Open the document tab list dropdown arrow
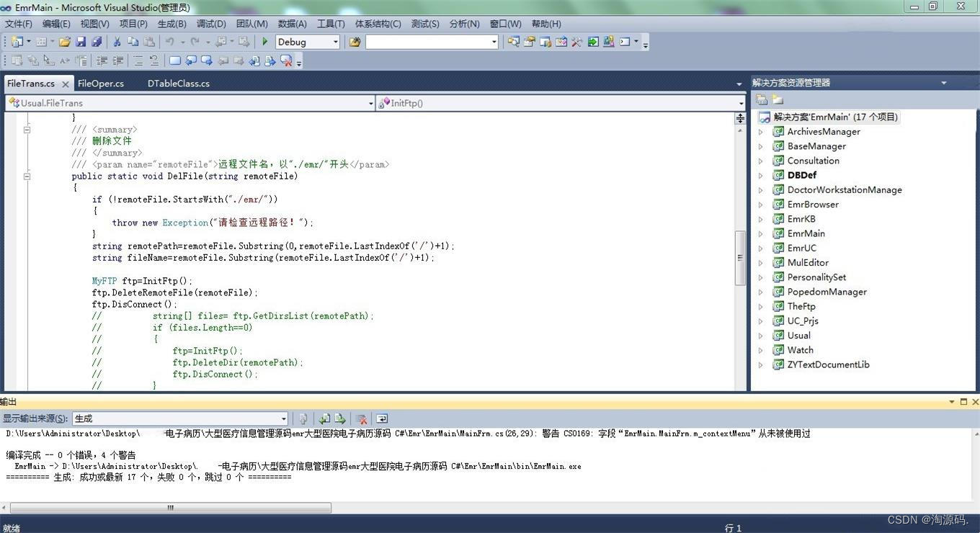Viewport: 980px width, 533px height. click(739, 84)
